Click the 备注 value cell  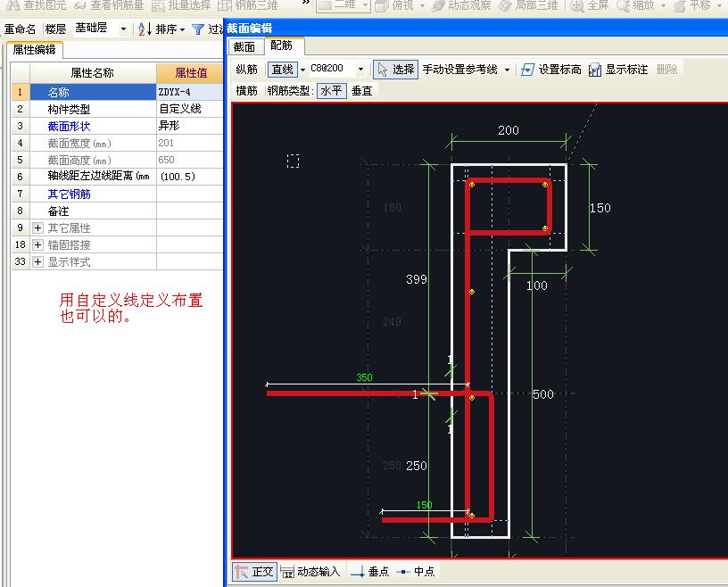190,211
